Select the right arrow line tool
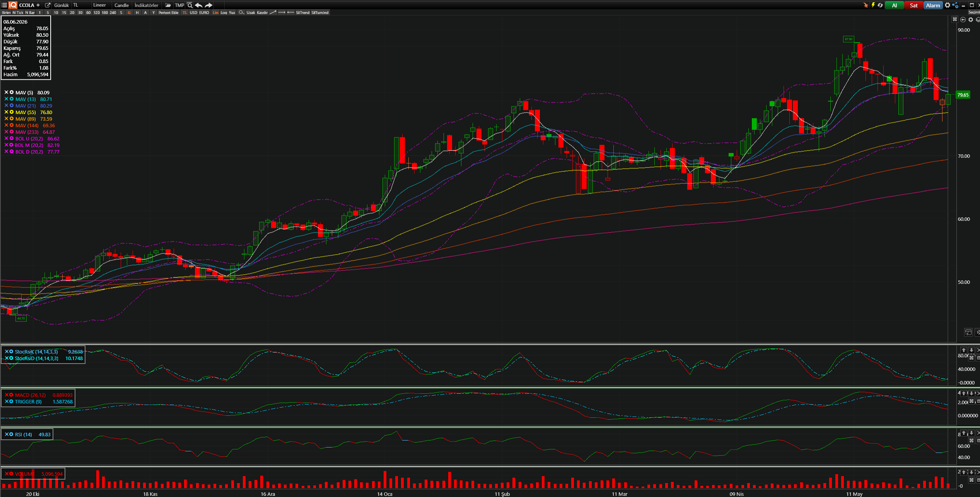 (x=282, y=12)
